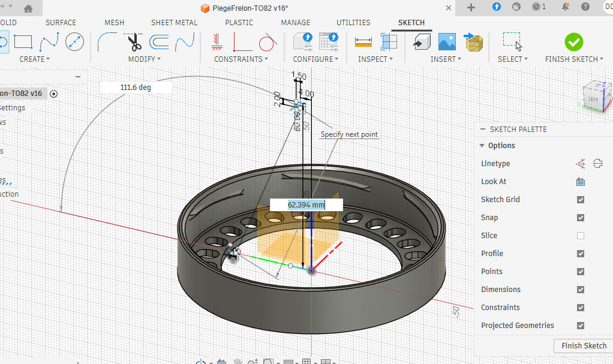Viewport: 613px width, 364px height.
Task: Click the Insert Image icon
Action: coord(447,42)
